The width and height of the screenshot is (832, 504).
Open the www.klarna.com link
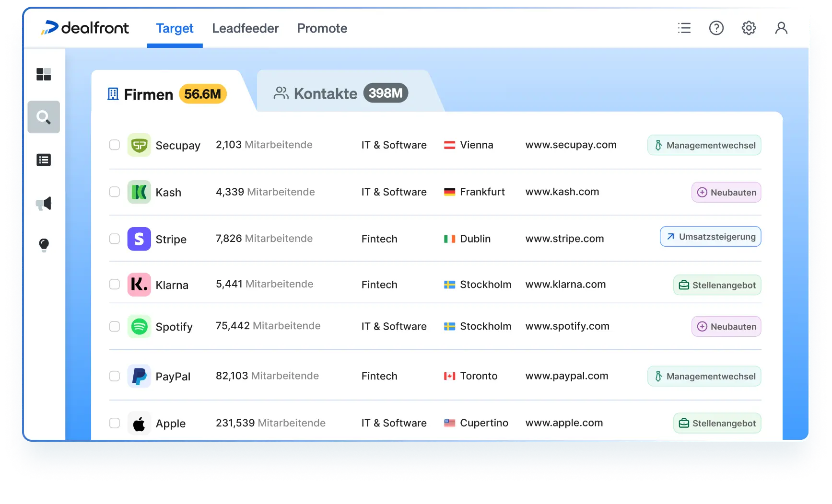click(x=565, y=285)
